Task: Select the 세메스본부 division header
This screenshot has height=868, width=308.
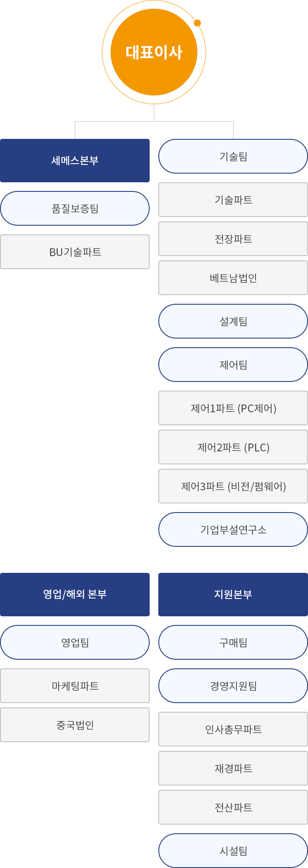Action: [x=75, y=161]
